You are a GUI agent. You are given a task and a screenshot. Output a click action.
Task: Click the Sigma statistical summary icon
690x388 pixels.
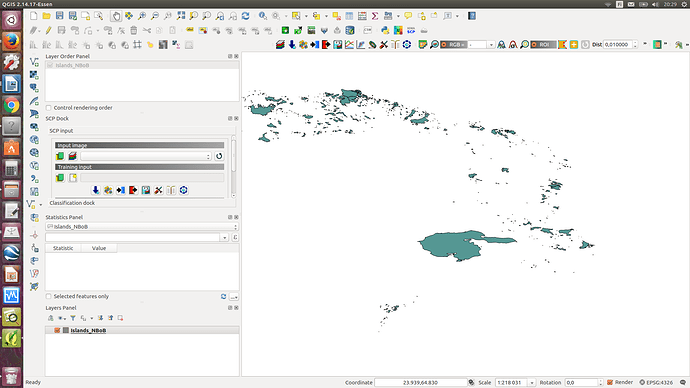pos(375,16)
